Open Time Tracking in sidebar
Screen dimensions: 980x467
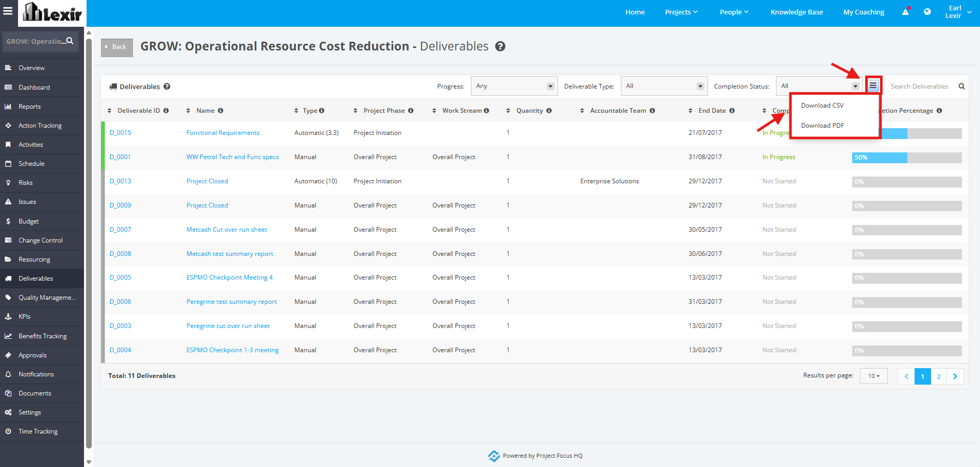42,431
